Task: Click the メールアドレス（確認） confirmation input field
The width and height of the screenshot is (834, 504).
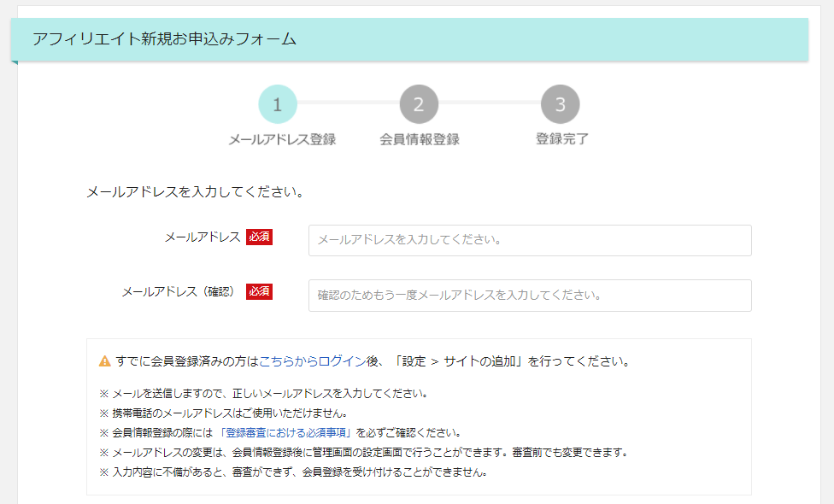Action: 530,296
